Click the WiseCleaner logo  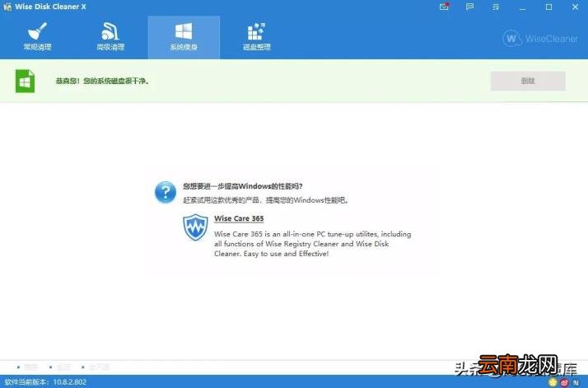540,38
